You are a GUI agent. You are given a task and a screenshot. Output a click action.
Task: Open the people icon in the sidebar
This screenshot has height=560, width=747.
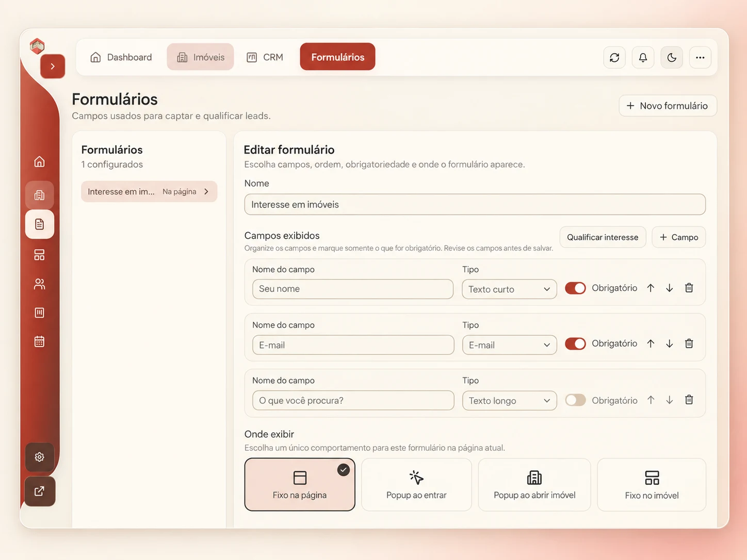[39, 284]
